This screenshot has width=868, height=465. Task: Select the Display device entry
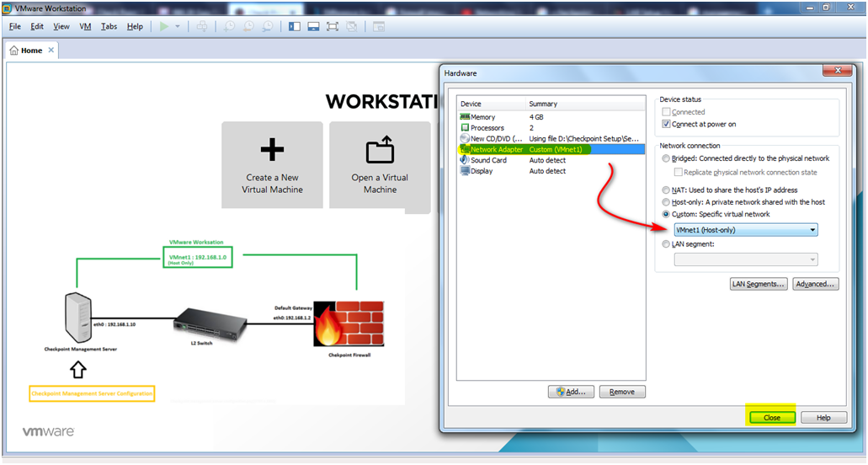(551, 171)
